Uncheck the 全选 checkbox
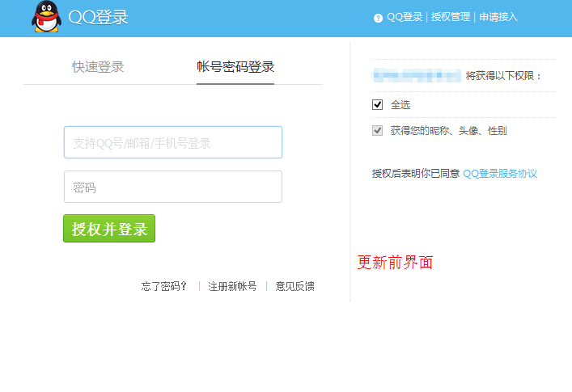The width and height of the screenshot is (572, 392). (x=377, y=105)
